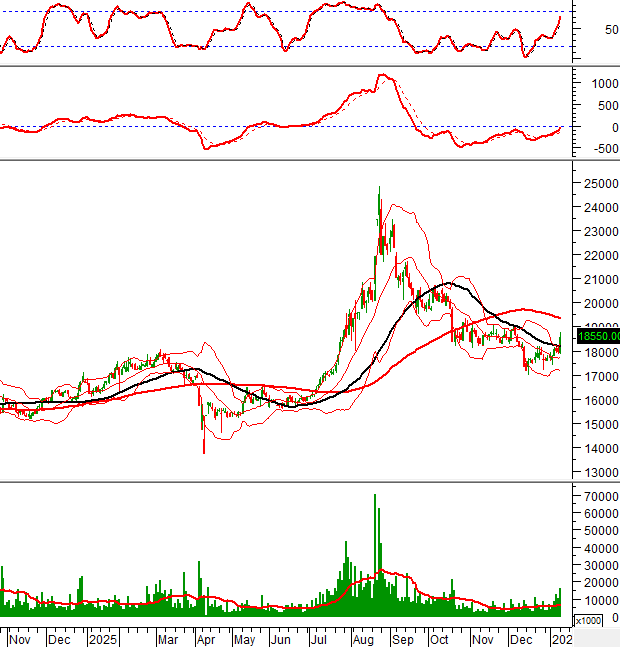Click the 25000 price level on the axis
The width and height of the screenshot is (620, 647).
point(598,184)
